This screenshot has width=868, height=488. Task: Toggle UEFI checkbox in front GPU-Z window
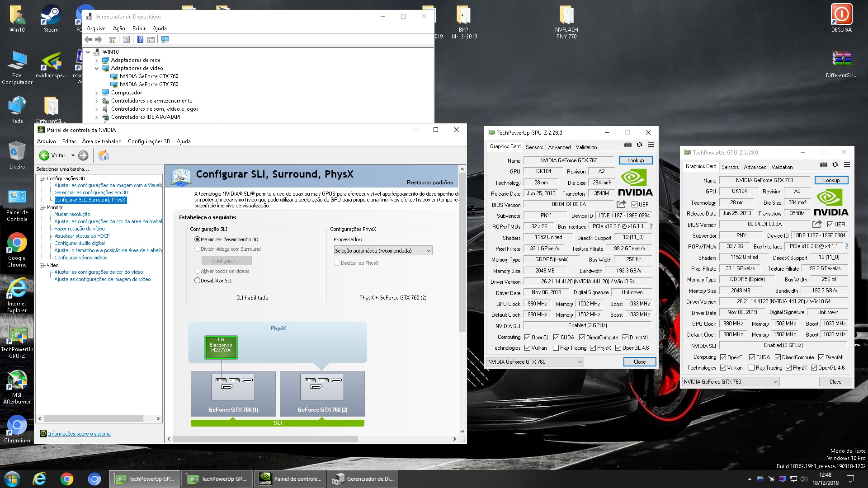pyautogui.click(x=634, y=205)
